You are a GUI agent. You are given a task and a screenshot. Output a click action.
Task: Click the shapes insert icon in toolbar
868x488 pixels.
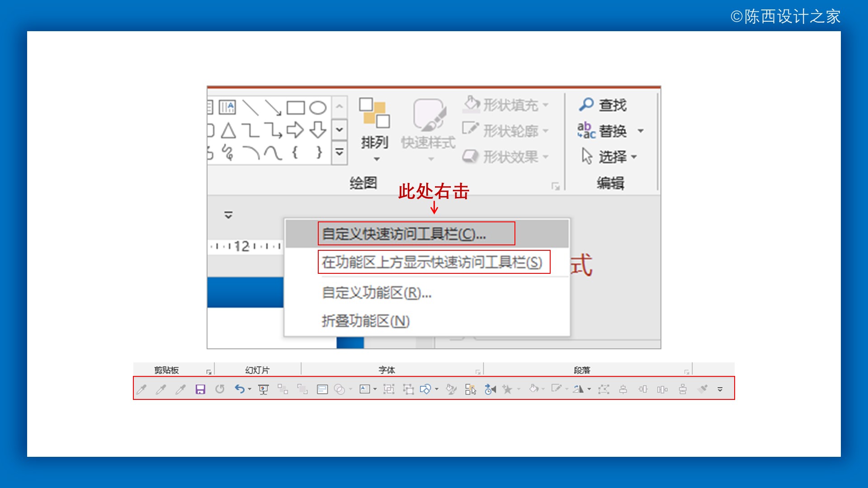[x=425, y=389]
